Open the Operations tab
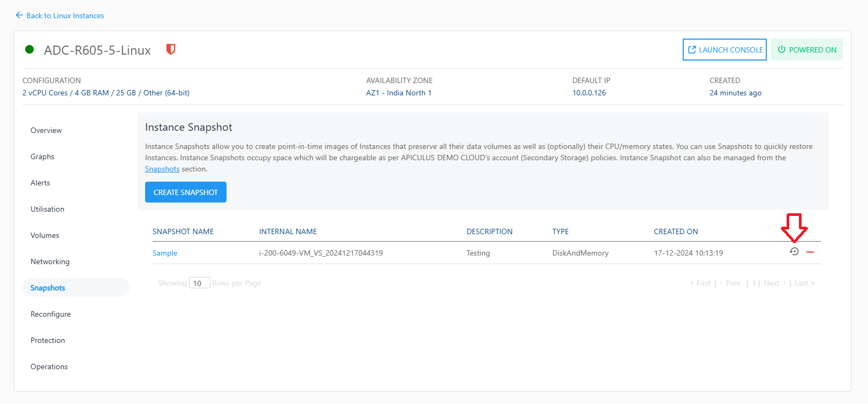Screen dimensions: 868x404 pyautogui.click(x=49, y=366)
